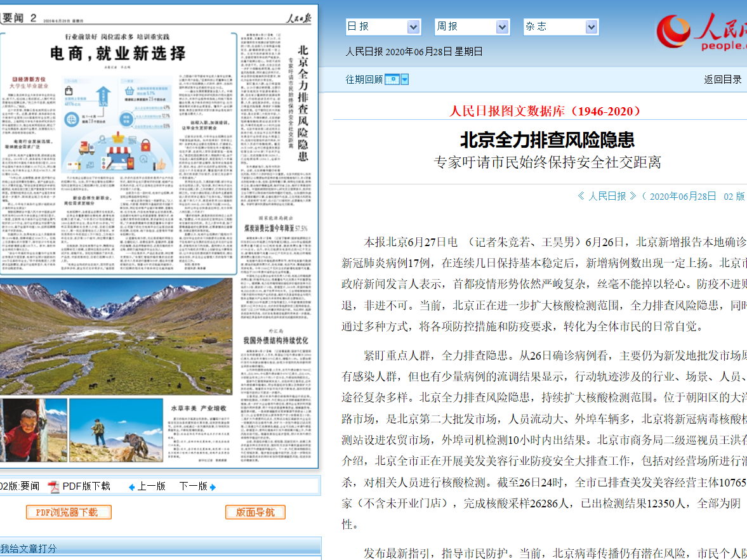
Task: Open the 电商,就业新选择 article on the page
Action: point(118,53)
